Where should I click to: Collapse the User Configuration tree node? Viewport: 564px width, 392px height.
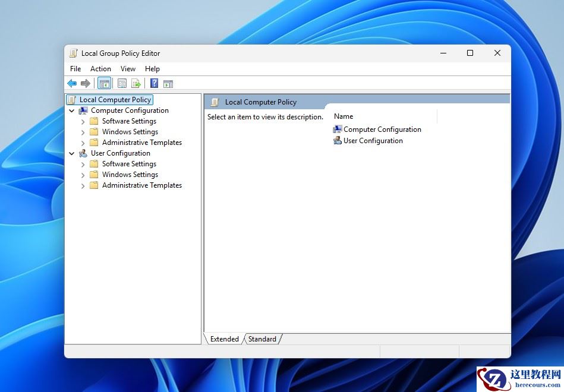72,153
